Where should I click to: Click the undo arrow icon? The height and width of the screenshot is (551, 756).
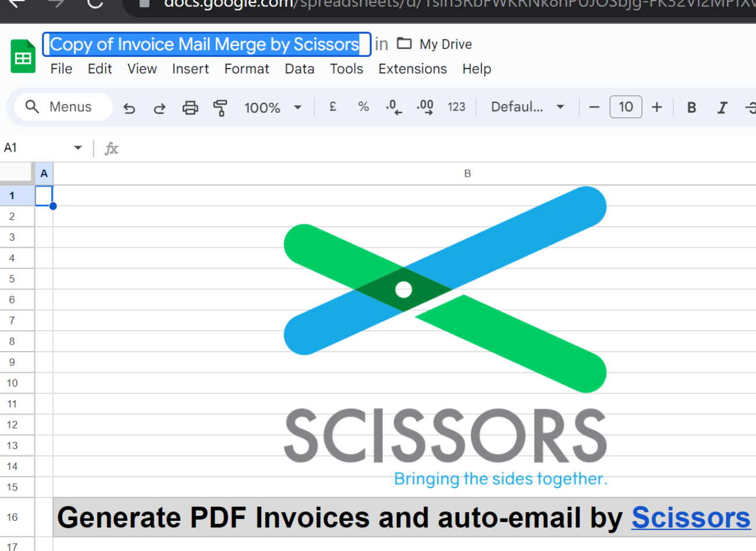tap(129, 108)
